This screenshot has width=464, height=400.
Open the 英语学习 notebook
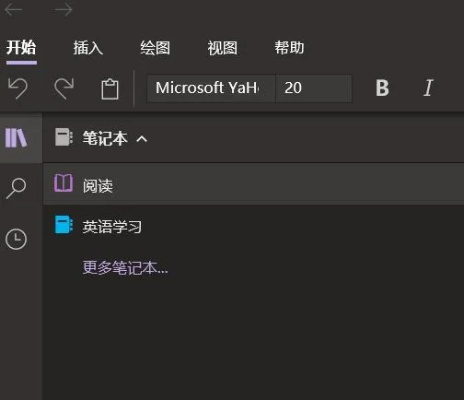pos(253,226)
